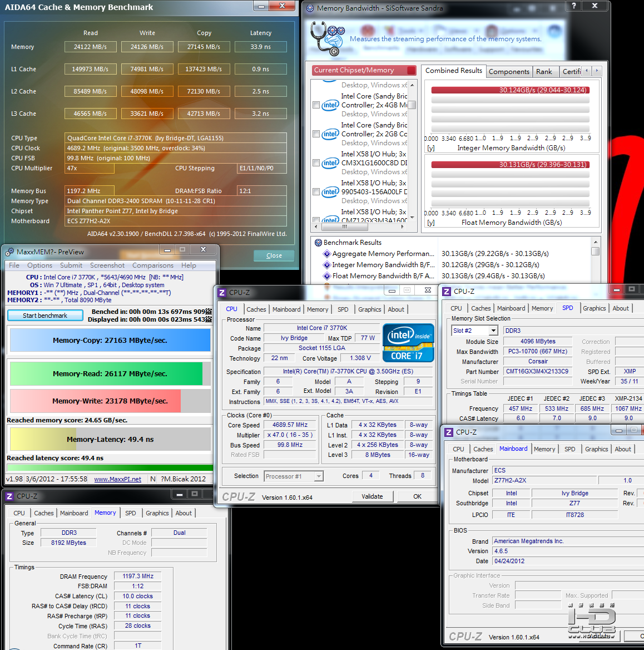Image resolution: width=644 pixels, height=650 pixels.
Task: Click the Part Number CMT16GX3M4X2133C9 field
Action: 537,371
